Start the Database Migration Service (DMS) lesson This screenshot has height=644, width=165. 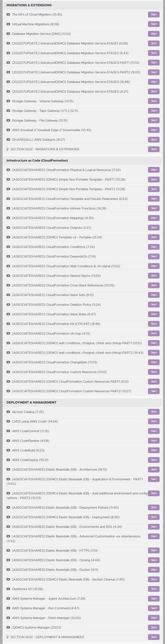[x=154, y=34]
